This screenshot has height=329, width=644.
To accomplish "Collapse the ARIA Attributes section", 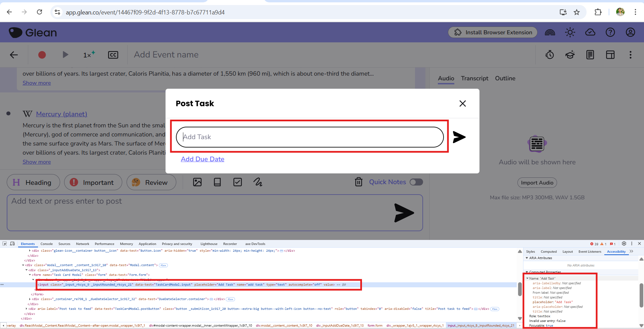I will (527, 258).
